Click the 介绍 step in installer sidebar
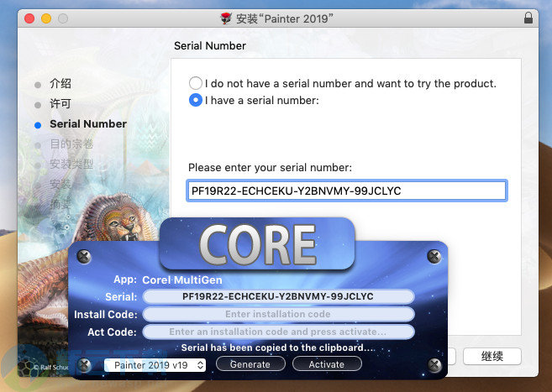552x392 pixels. pos(60,84)
